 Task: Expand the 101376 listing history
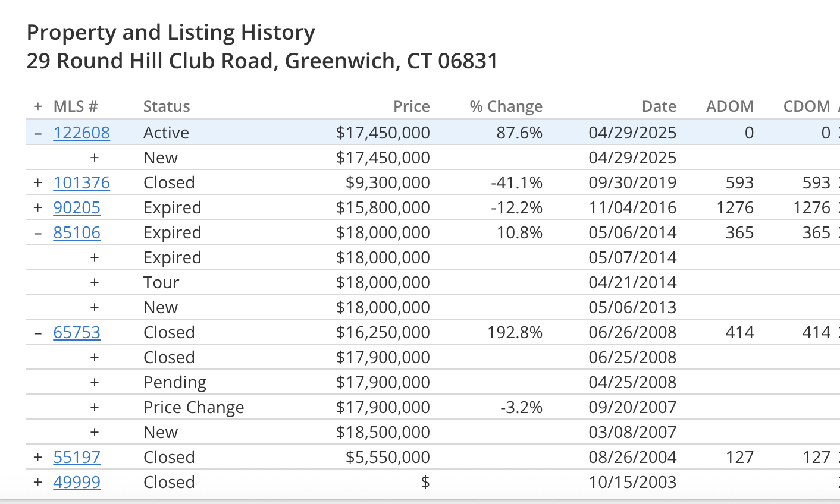coord(37,182)
